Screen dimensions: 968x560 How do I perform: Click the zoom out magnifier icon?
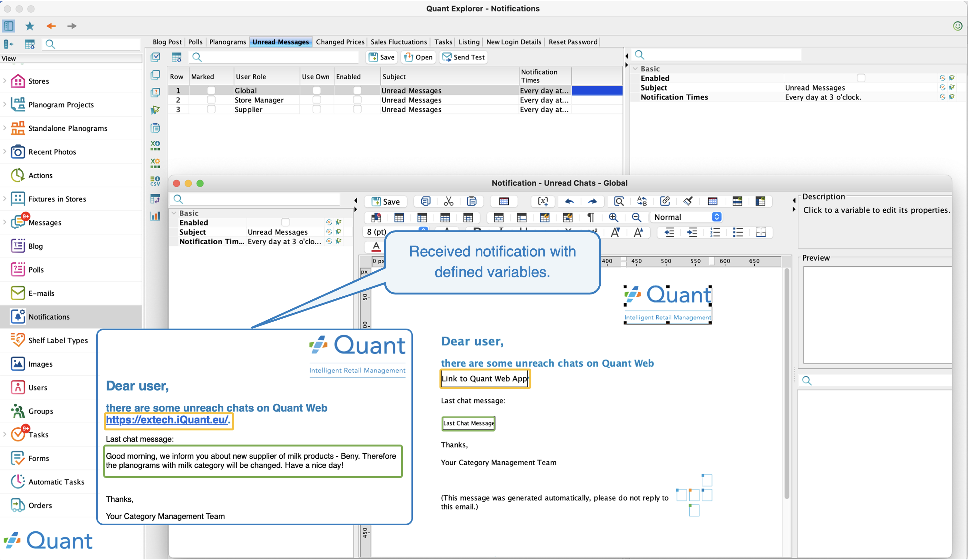coord(636,217)
